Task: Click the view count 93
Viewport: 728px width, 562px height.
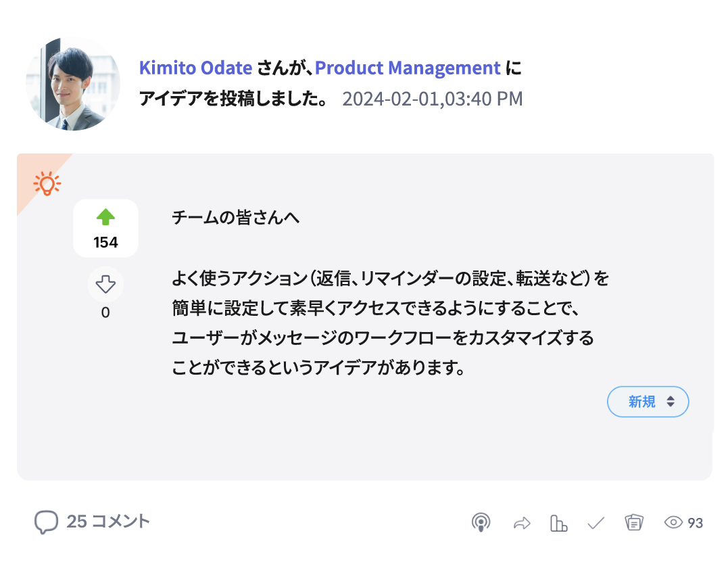Action: pos(697,522)
